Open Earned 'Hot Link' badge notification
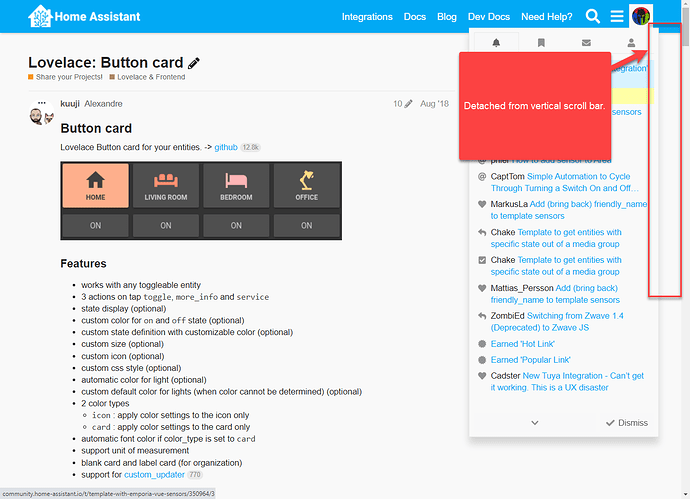This screenshot has height=499, width=690. (x=522, y=344)
